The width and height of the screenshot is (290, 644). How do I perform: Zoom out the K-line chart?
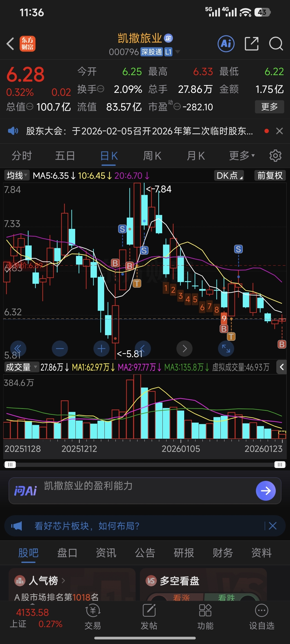click(60, 349)
